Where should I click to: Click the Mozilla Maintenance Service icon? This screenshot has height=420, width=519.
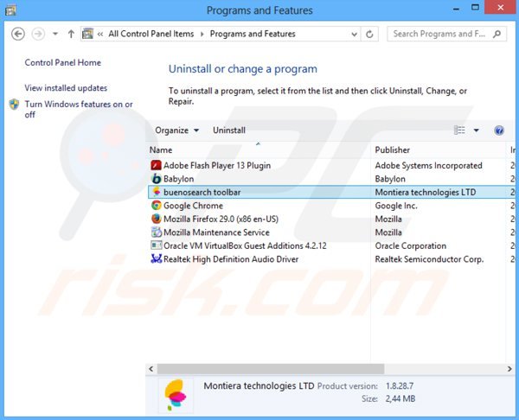pyautogui.click(x=156, y=232)
